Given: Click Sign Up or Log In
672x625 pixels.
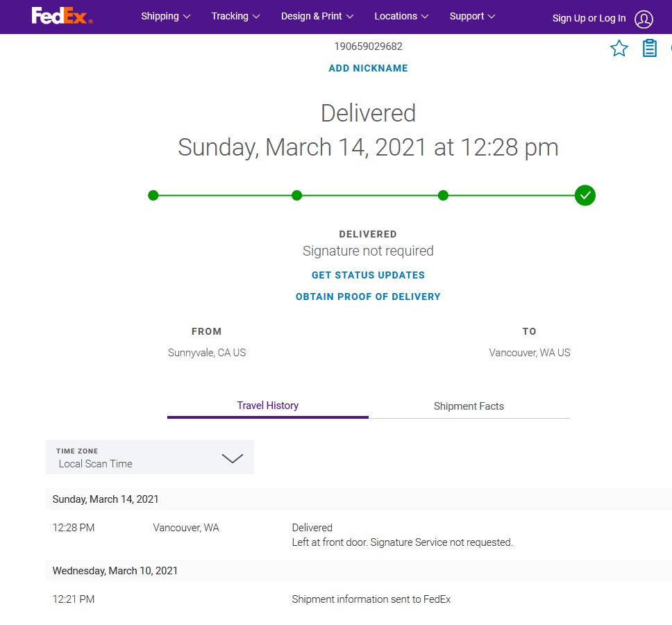Looking at the screenshot, I should tap(589, 19).
